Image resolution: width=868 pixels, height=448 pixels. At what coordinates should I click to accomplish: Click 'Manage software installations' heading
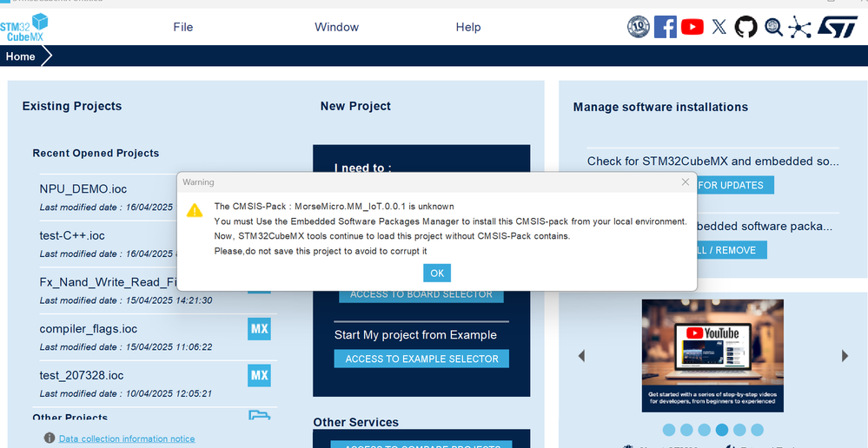pyautogui.click(x=660, y=108)
